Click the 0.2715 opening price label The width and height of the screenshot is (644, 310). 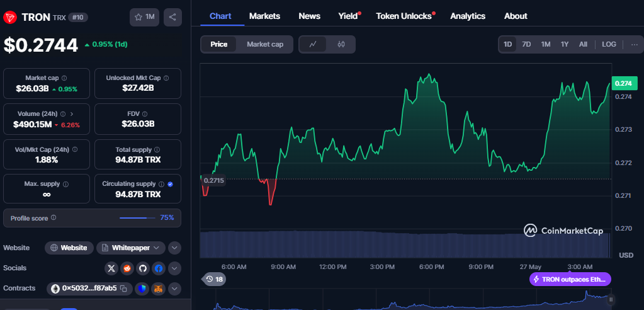(213, 180)
